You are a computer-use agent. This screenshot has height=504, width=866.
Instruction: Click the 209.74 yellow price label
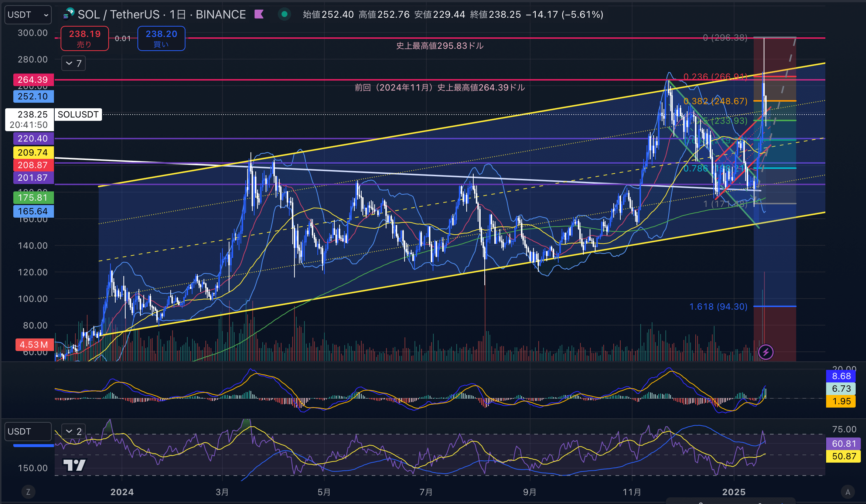tap(33, 153)
